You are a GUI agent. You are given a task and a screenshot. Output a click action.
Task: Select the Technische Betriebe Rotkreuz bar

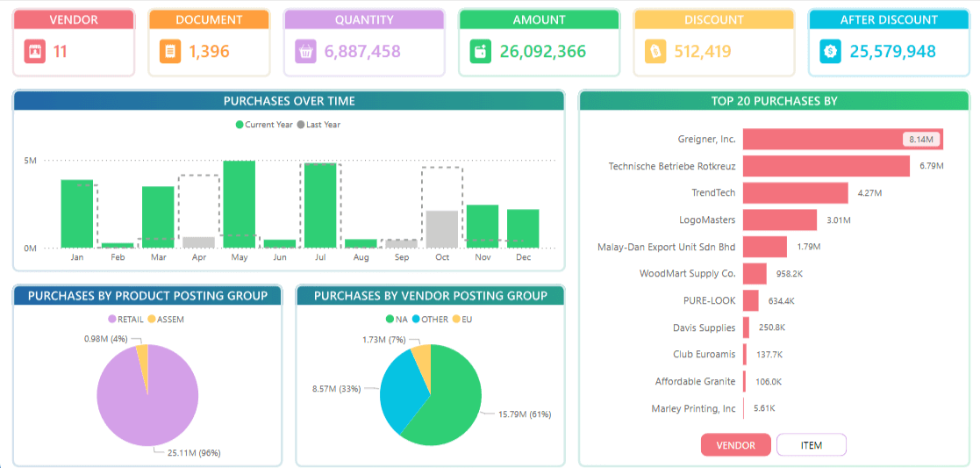[826, 167]
